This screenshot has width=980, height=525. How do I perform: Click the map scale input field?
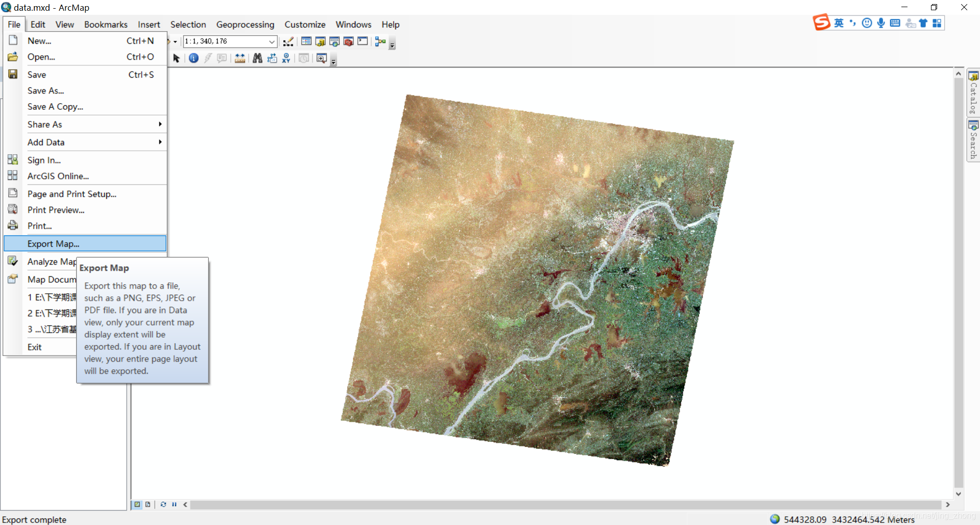(x=225, y=41)
